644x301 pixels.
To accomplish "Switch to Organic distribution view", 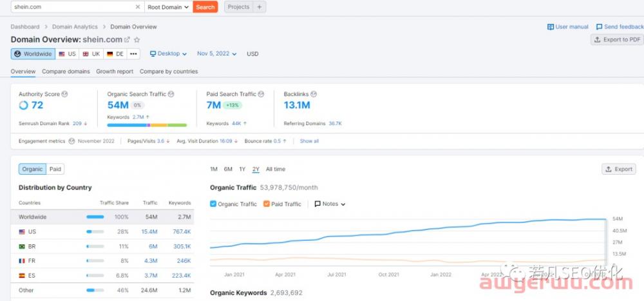I will (x=32, y=169).
